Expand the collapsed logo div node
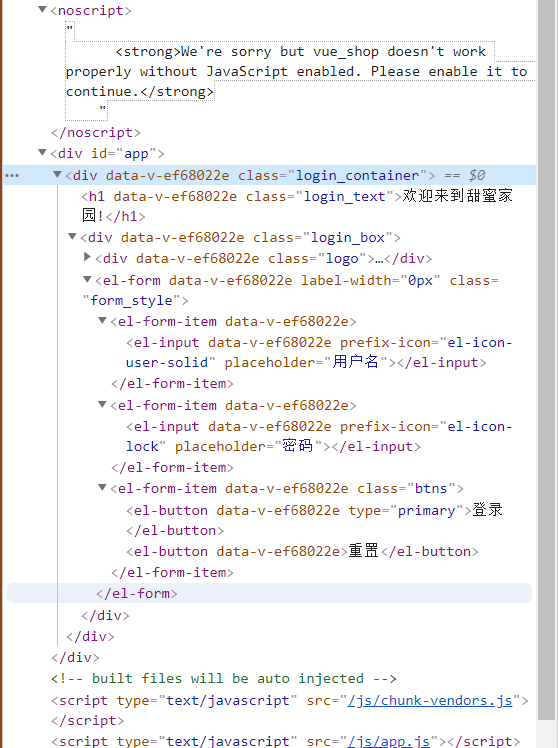The width and height of the screenshot is (558, 748). coord(87,257)
